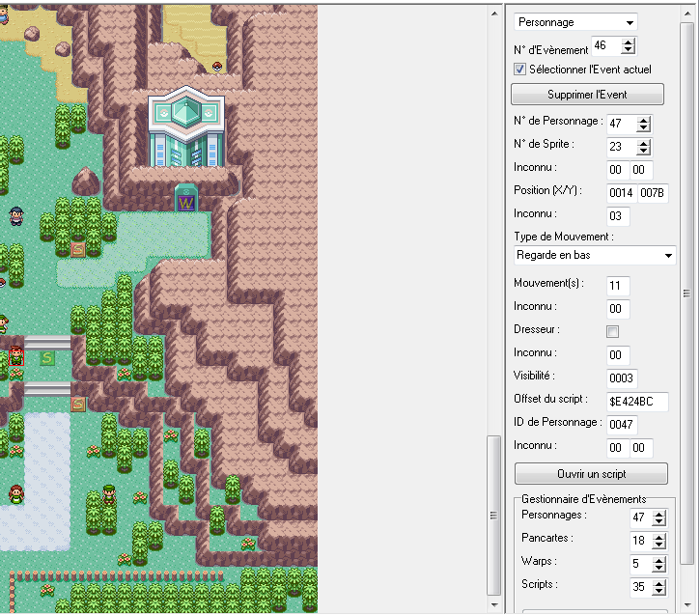Increase the N° de Personnage value
Viewport: 700px width, 615px height.
[x=643, y=121]
